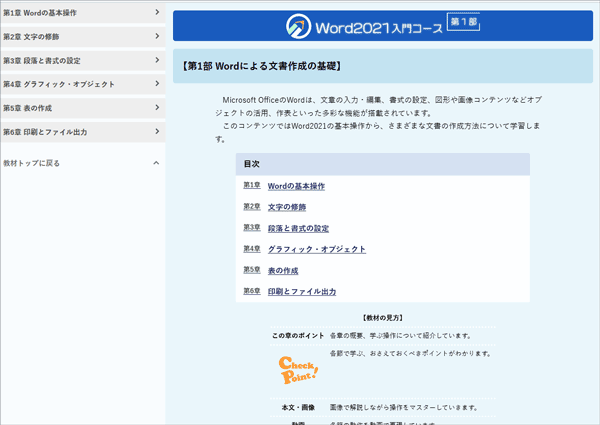Screen dimensions: 600x425
Task: Open sidebar item 第3章 段落と書式の設定
Action: click(83, 60)
